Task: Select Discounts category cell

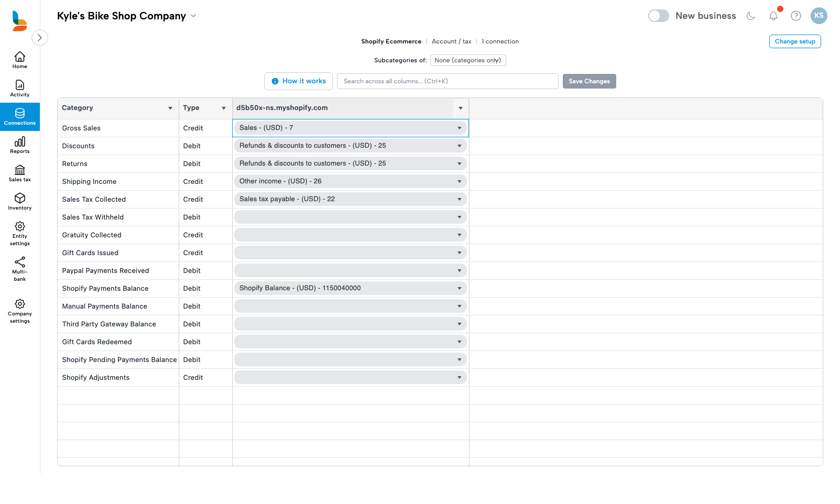Action: (118, 146)
